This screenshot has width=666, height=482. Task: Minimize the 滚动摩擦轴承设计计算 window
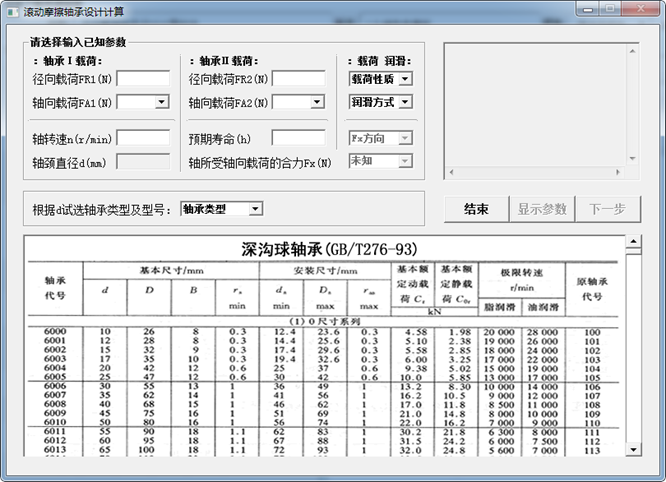588,9
